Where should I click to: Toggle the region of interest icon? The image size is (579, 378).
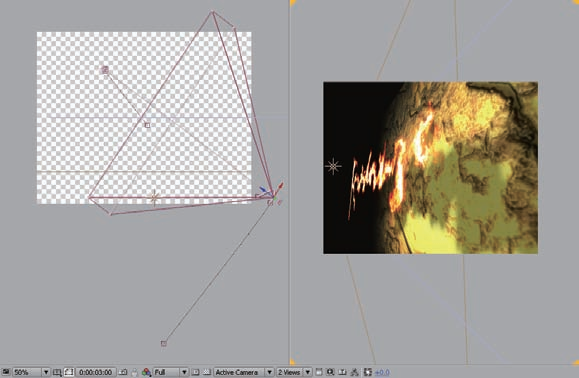(x=196, y=372)
